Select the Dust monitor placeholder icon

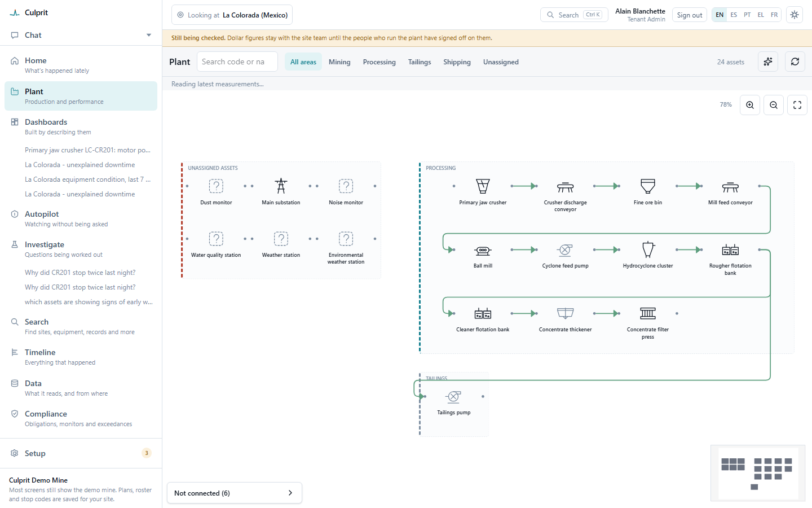click(x=216, y=186)
